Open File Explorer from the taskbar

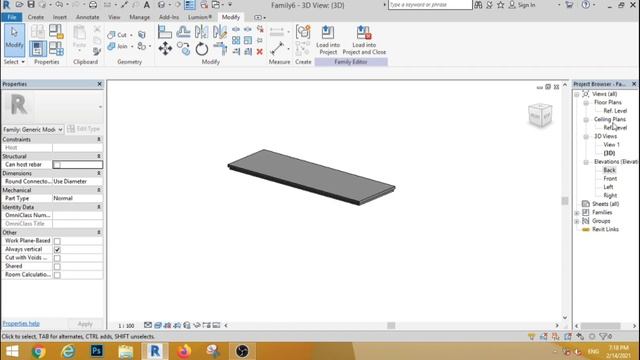coord(126,351)
